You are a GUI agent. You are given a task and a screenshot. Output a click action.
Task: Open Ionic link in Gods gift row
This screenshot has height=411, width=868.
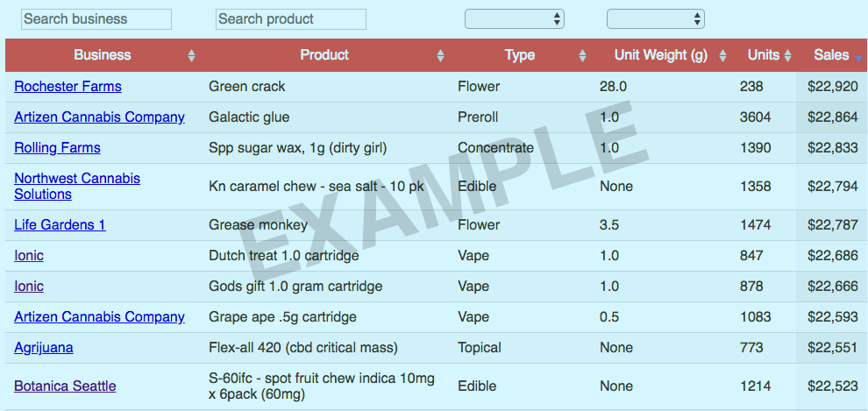29,287
